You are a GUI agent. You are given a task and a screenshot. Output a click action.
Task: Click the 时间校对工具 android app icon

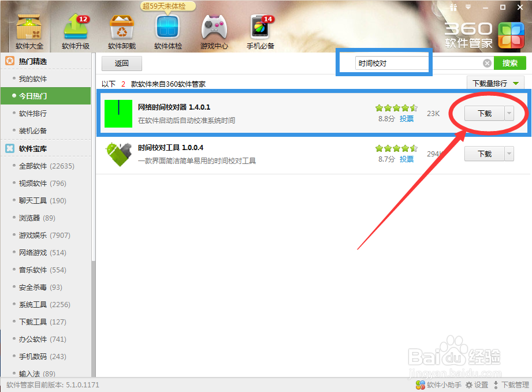click(118, 154)
